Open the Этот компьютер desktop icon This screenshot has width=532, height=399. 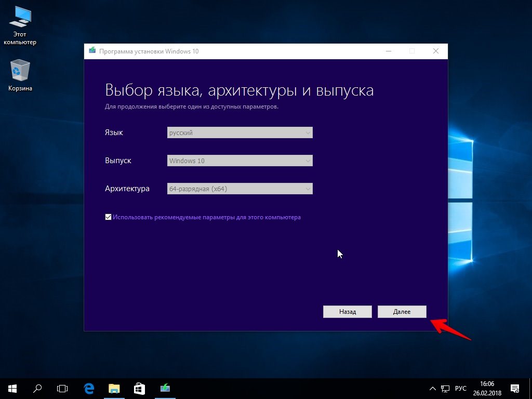click(x=20, y=25)
